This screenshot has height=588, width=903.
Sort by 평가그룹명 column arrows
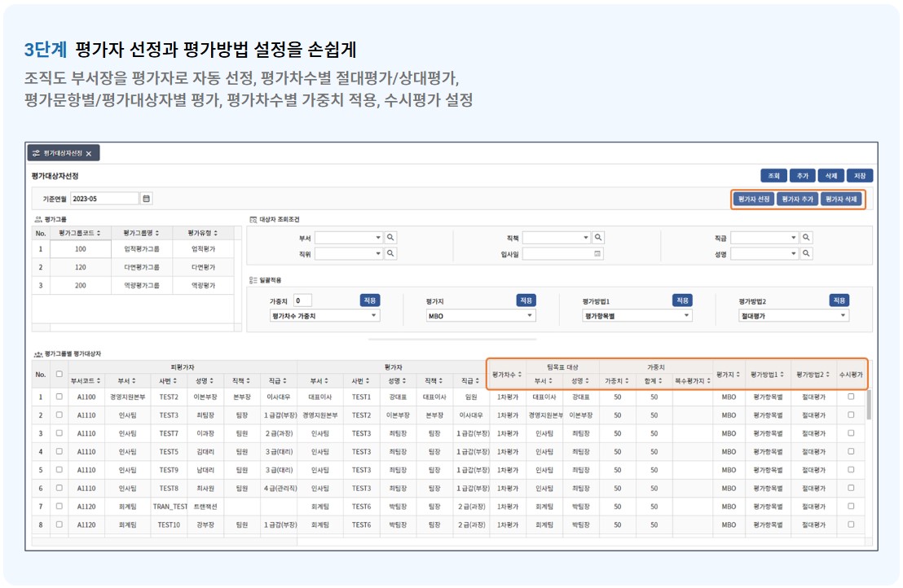157,233
